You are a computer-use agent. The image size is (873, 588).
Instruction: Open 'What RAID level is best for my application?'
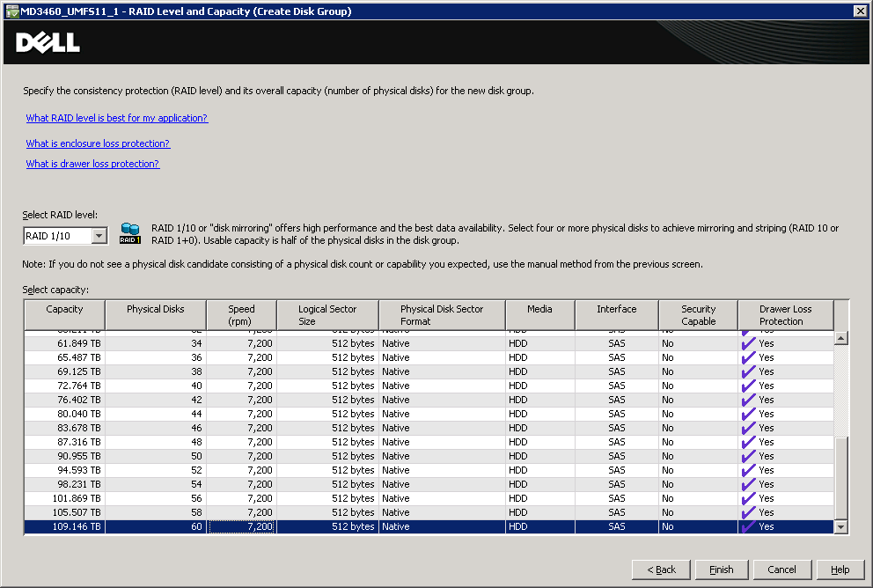pos(117,118)
